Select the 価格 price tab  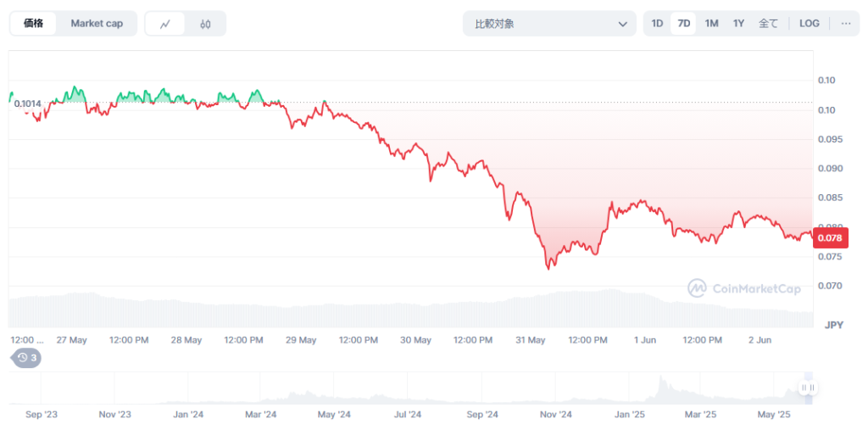click(x=34, y=24)
